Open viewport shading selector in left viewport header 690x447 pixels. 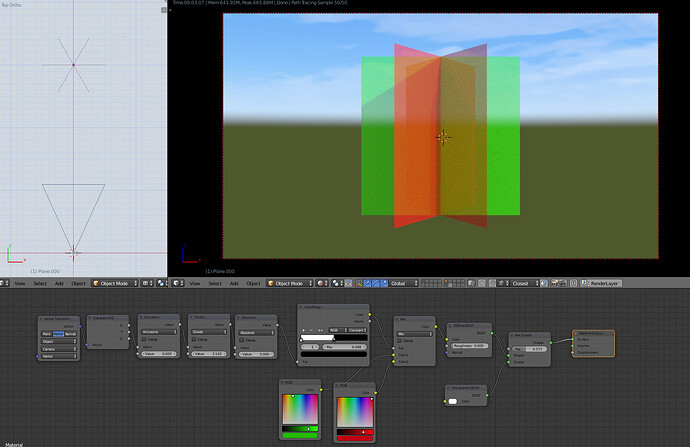coord(146,283)
